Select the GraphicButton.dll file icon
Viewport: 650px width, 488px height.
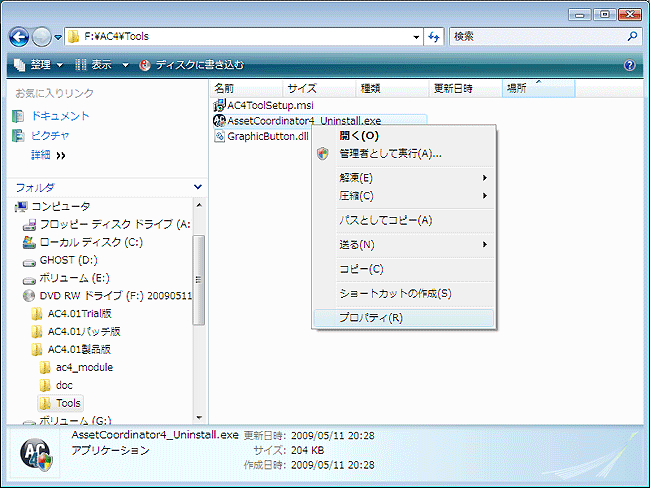(220, 136)
